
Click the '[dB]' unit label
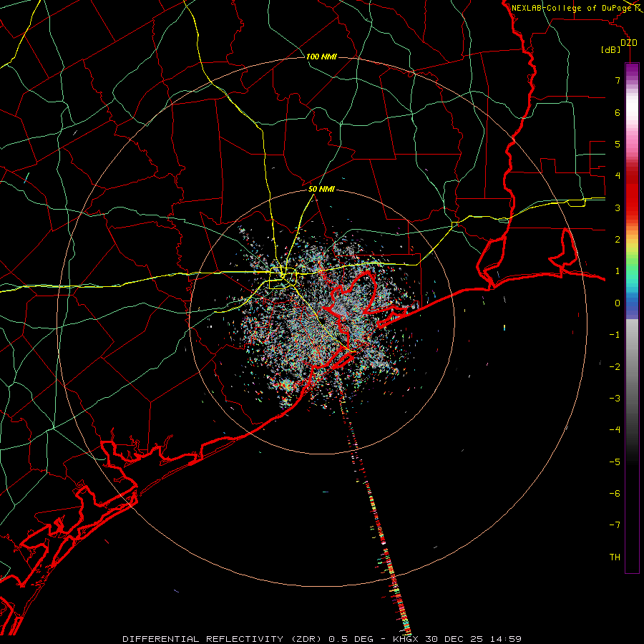click(x=610, y=50)
